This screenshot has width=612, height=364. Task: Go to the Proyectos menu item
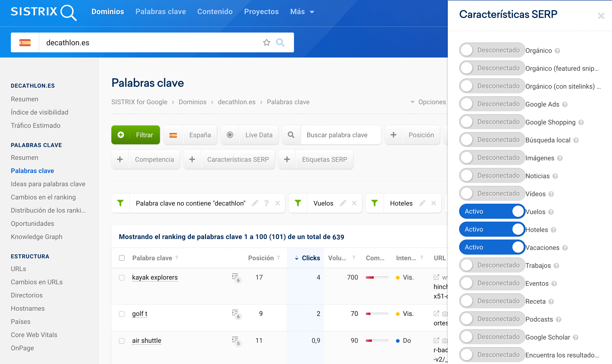pyautogui.click(x=261, y=12)
